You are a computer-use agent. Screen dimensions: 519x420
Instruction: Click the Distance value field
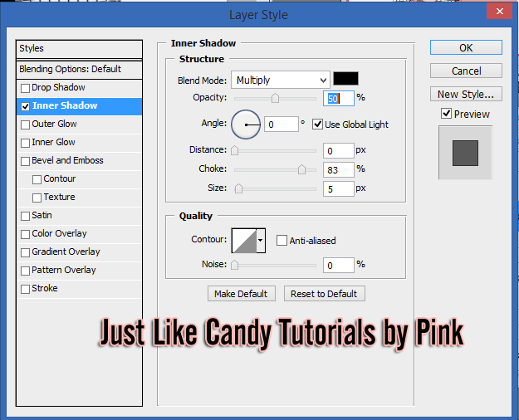click(x=339, y=151)
